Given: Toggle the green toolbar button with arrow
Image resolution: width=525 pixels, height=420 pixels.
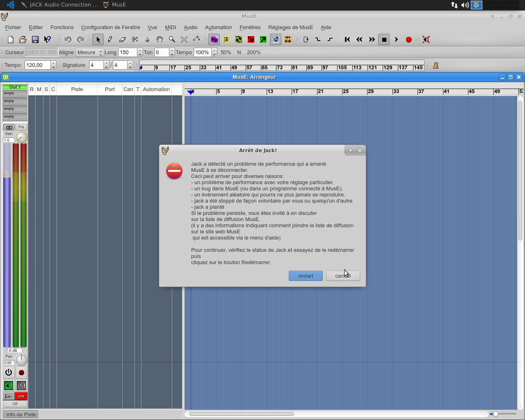Looking at the screenshot, I should click(263, 39).
